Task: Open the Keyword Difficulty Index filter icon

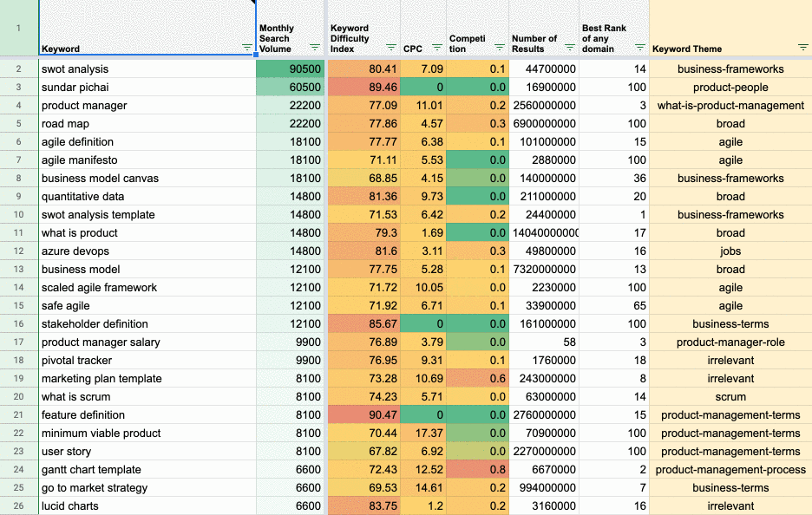Action: [391, 48]
